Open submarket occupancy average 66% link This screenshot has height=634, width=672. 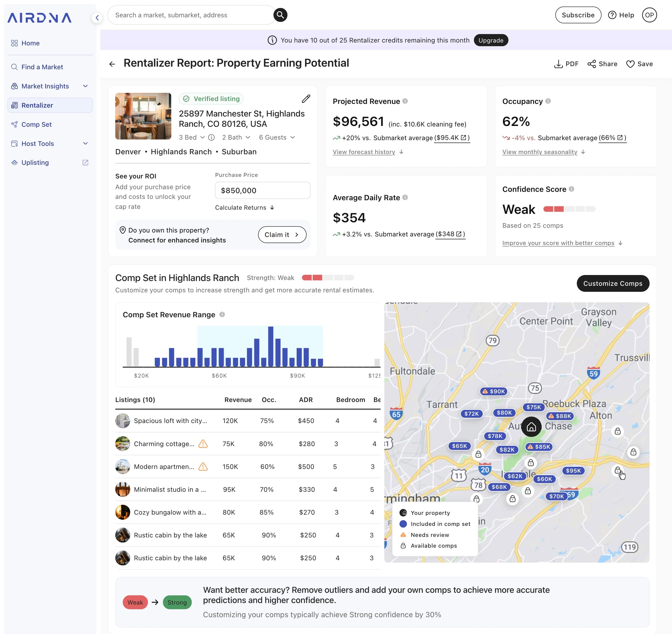pos(612,138)
